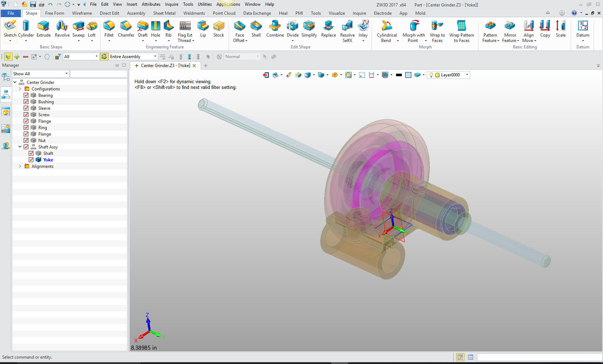Expand the Configurations folder
The height and width of the screenshot is (364, 603).
tap(20, 89)
